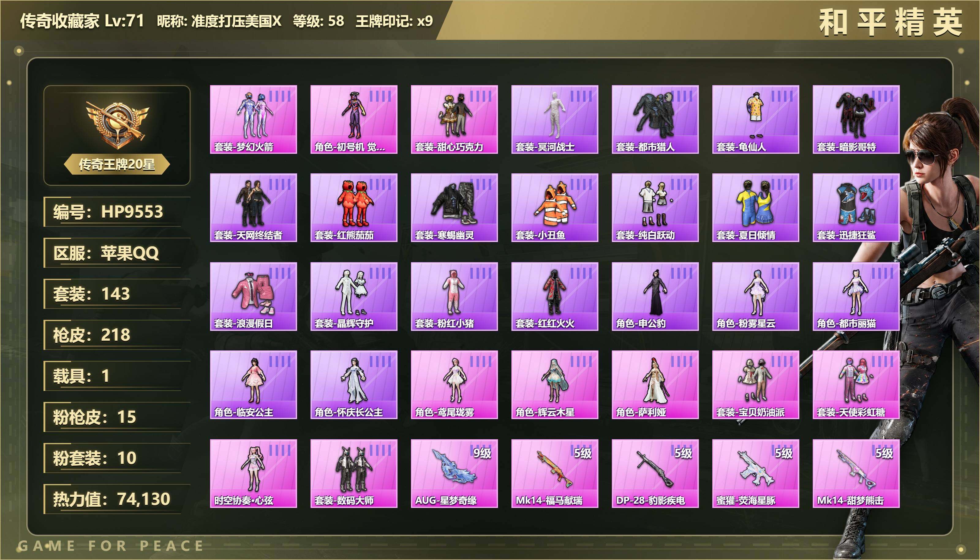Choose the Mk14-甜梦熊击 gun skin card
This screenshot has width=980, height=560.
tap(856, 473)
